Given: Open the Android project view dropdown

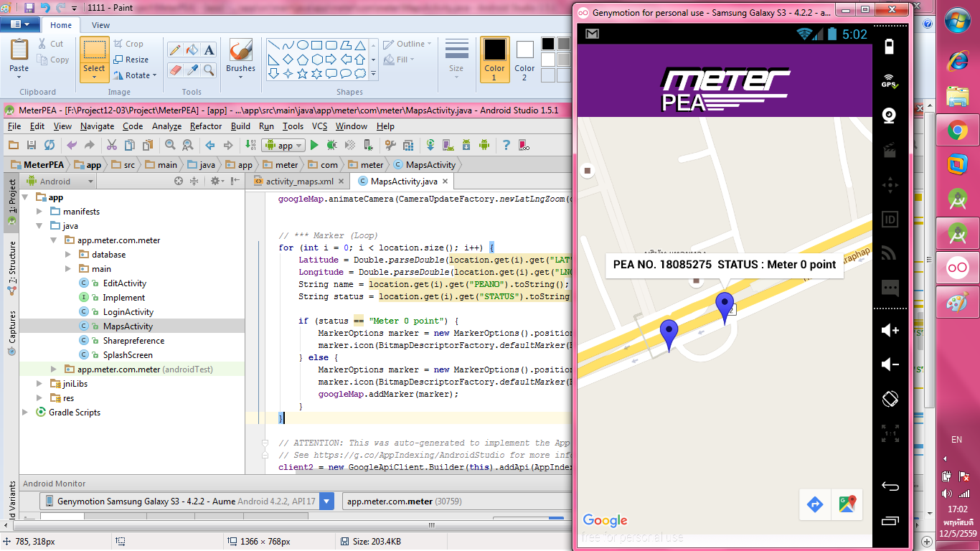Looking at the screenshot, I should click(60, 182).
